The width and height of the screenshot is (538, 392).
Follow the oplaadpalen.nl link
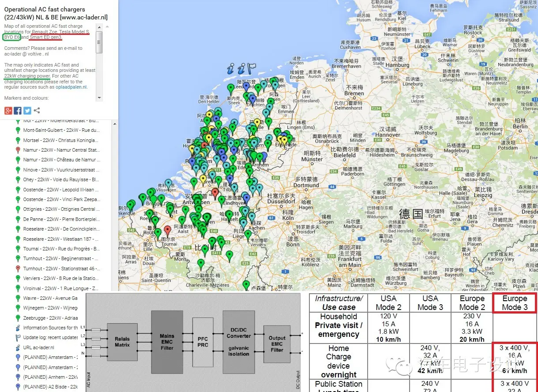pyautogui.click(x=71, y=87)
